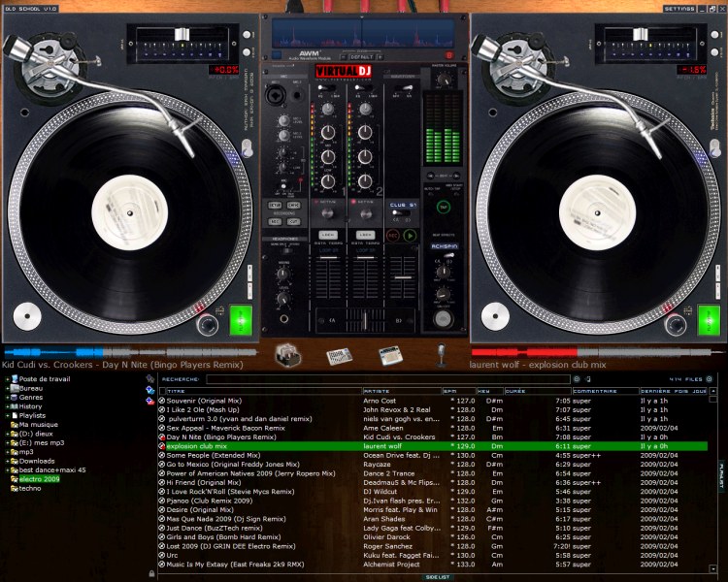Click the files count icon at right

[x=709, y=379]
